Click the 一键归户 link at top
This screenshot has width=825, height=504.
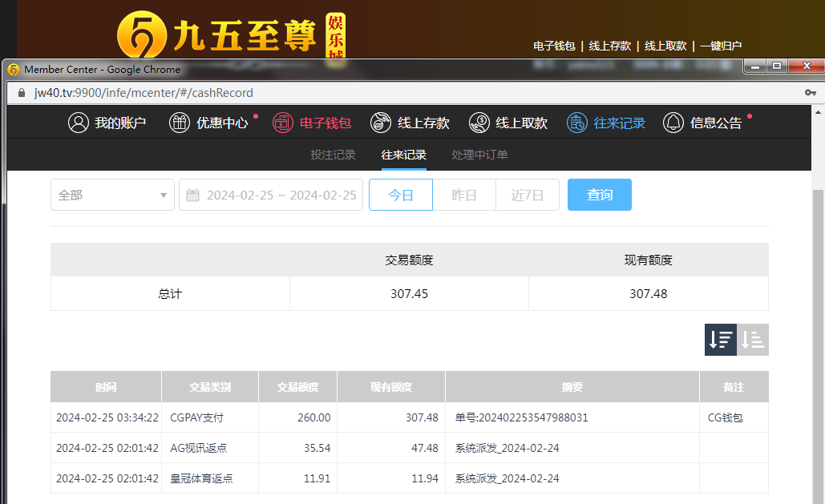pos(721,46)
